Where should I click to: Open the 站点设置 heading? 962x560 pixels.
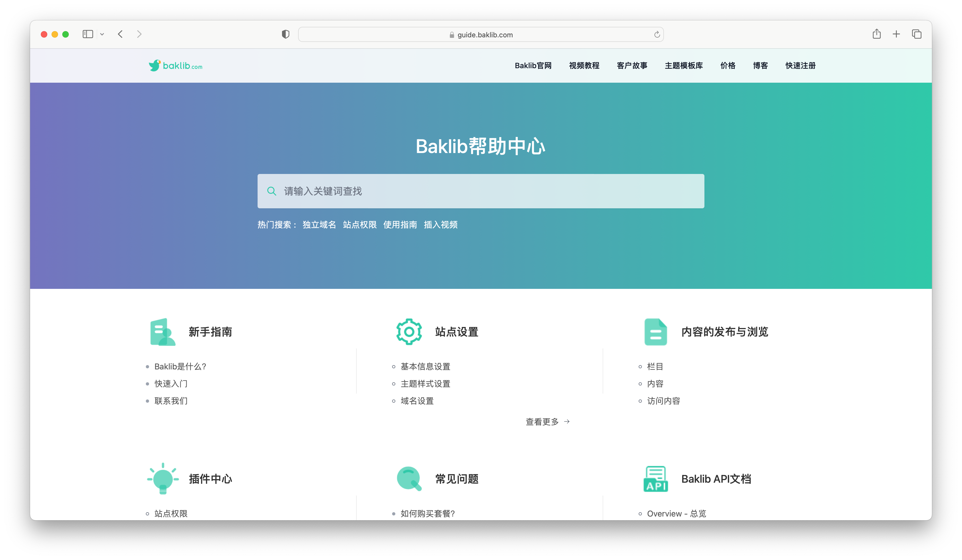pyautogui.click(x=457, y=332)
